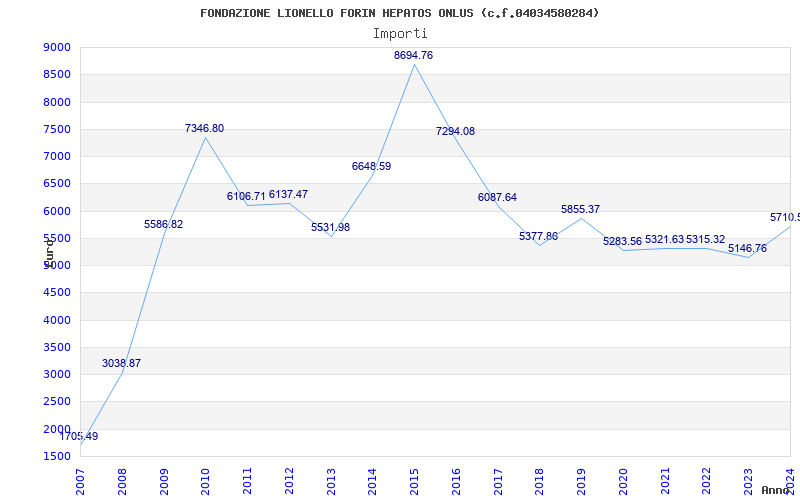Click the 7000 y-axis tick label
This screenshot has height=500, width=800.
pyautogui.click(x=57, y=156)
